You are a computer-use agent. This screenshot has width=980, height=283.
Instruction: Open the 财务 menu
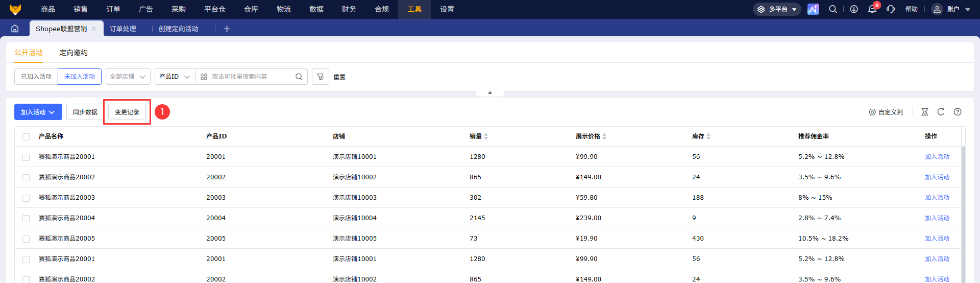pos(349,9)
